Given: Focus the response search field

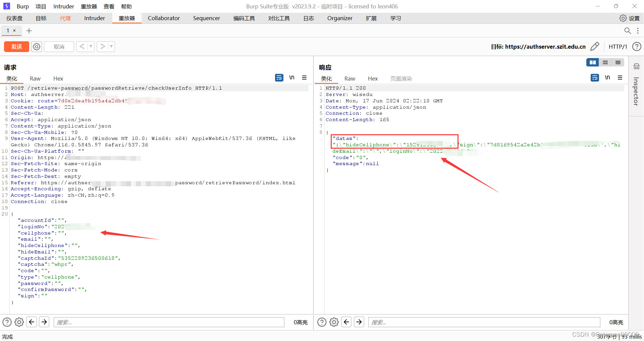Looking at the screenshot, I should click(484, 322).
